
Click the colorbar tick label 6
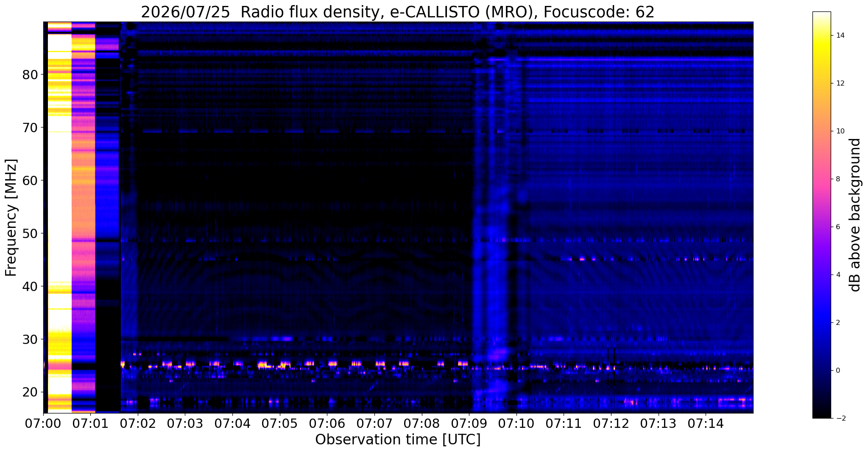point(837,227)
